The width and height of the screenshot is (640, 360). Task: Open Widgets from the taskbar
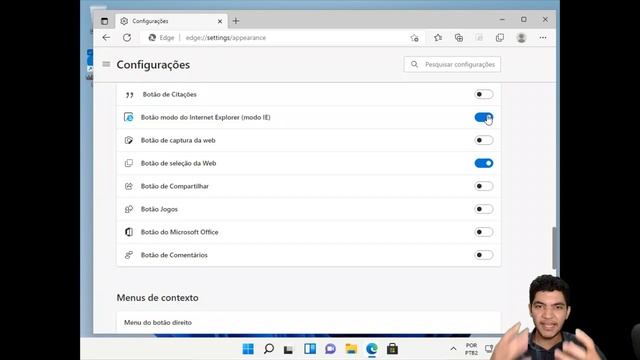(310, 349)
